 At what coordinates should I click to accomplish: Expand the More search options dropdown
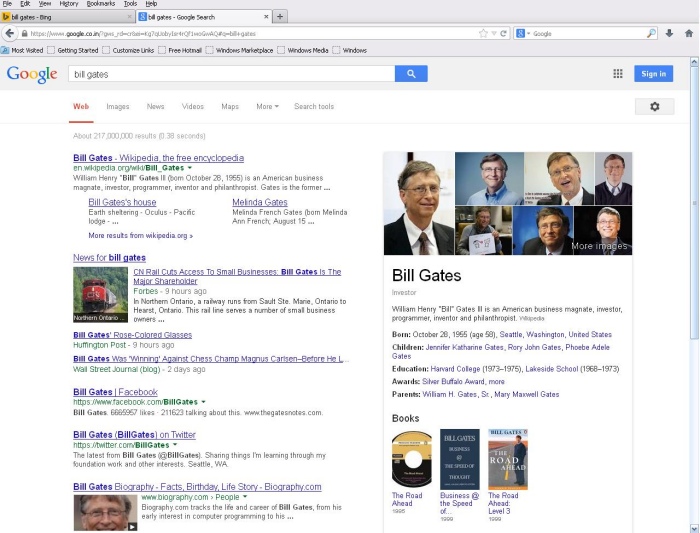pos(267,107)
